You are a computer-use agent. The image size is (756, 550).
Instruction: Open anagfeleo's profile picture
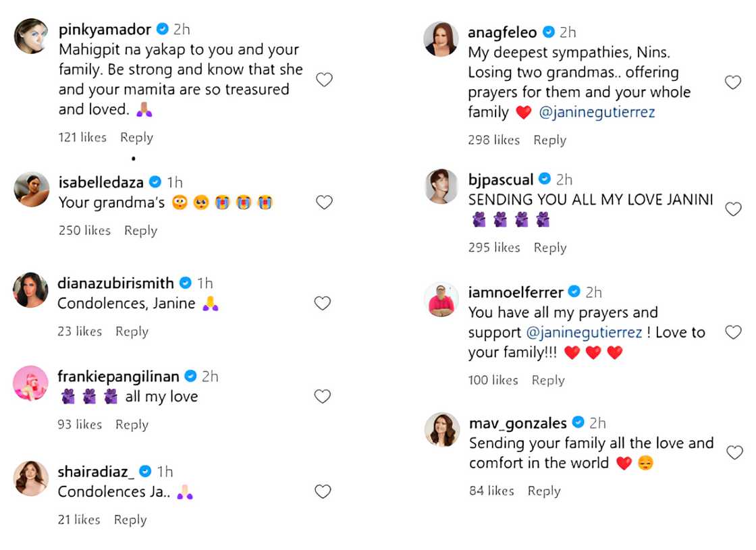pos(441,38)
